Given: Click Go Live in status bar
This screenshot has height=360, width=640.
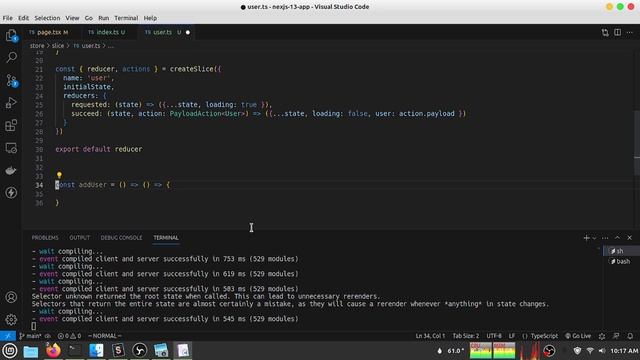Looking at the screenshot, I should pos(578,336).
